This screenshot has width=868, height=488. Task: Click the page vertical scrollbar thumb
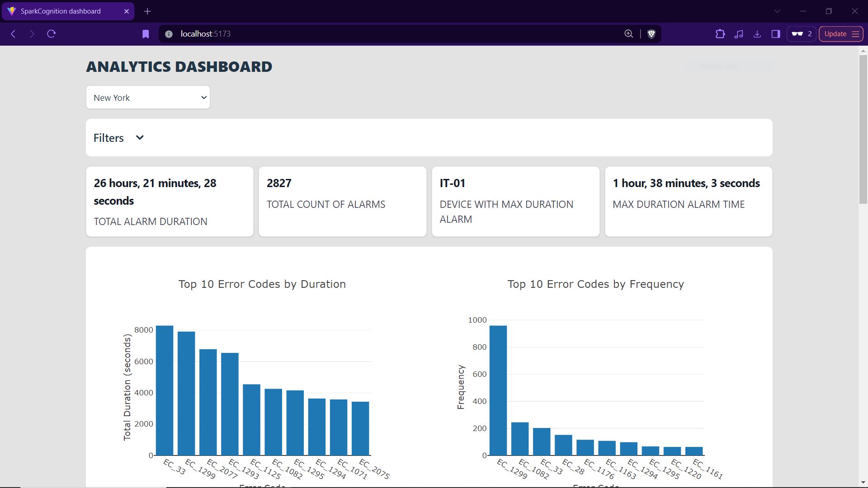click(863, 129)
